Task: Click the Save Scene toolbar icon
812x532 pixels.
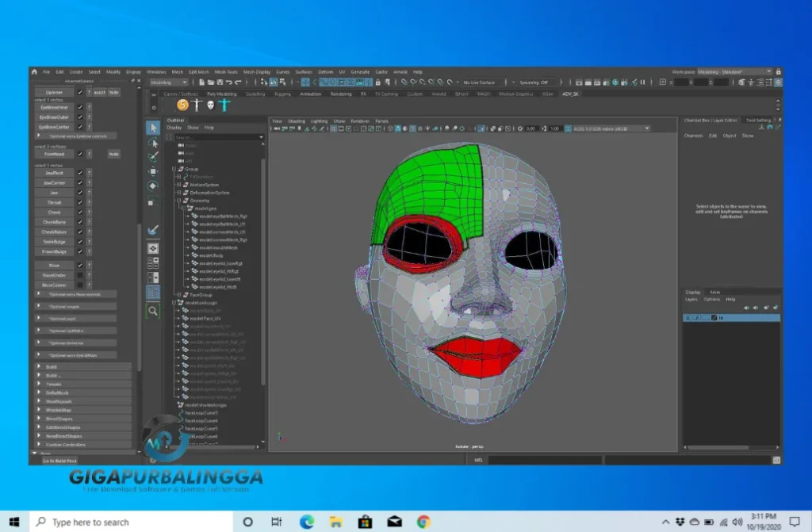Action: 220,80
